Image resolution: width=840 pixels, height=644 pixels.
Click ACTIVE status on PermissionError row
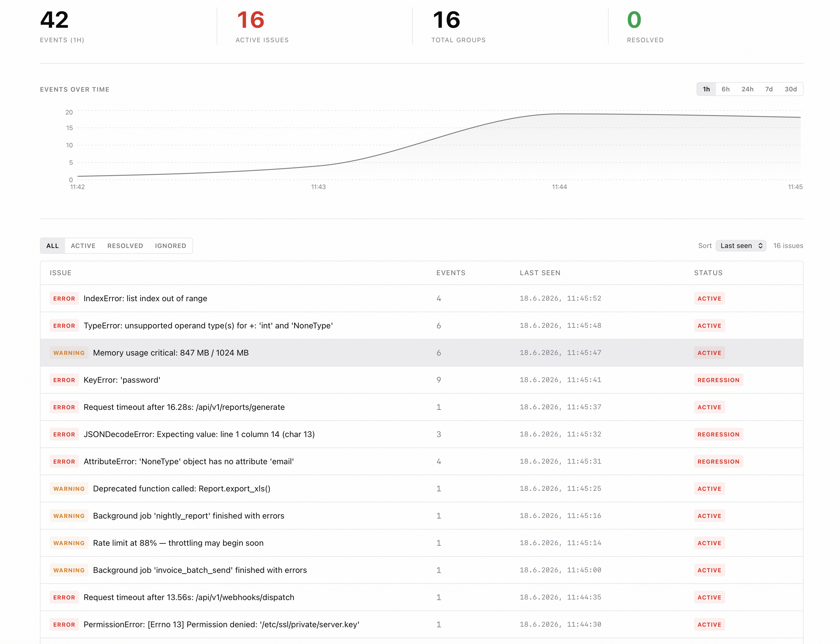[x=709, y=625]
